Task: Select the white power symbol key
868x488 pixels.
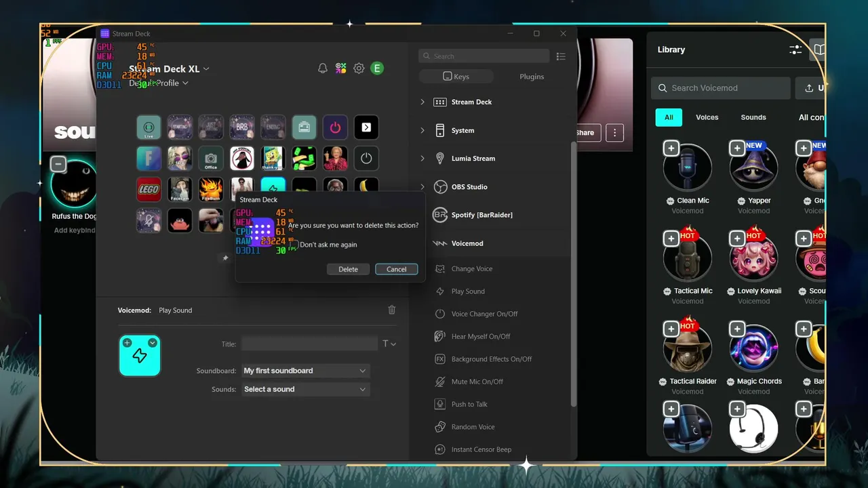Action: pyautogui.click(x=366, y=159)
